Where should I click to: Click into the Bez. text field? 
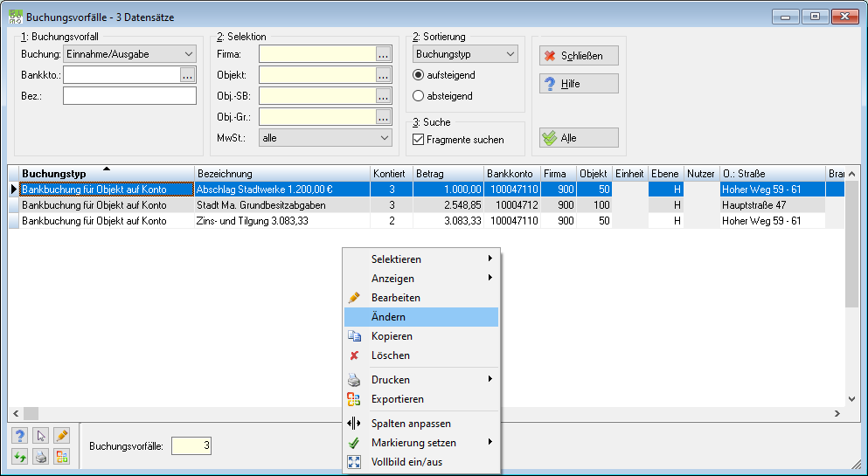(x=129, y=96)
